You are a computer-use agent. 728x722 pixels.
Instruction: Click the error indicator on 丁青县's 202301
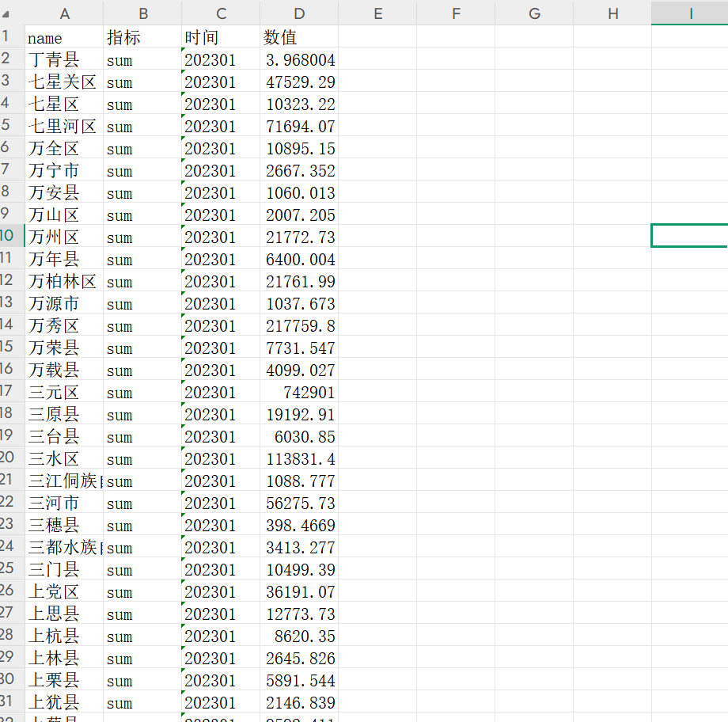click(184, 49)
